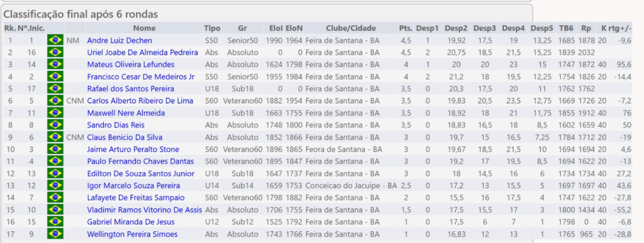Click the flag next to Mateus Oliveira Lefundes
Viewport: 644px width, 243px height.
coord(55,64)
